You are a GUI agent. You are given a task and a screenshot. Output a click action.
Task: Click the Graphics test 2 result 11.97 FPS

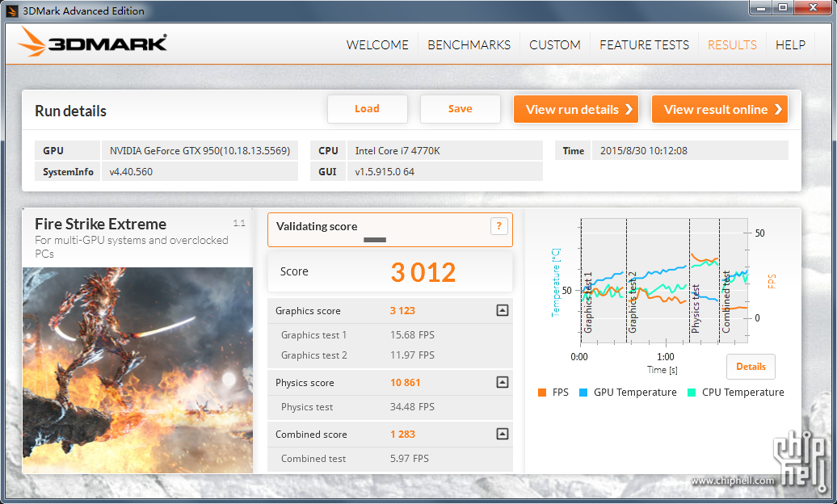pos(412,355)
